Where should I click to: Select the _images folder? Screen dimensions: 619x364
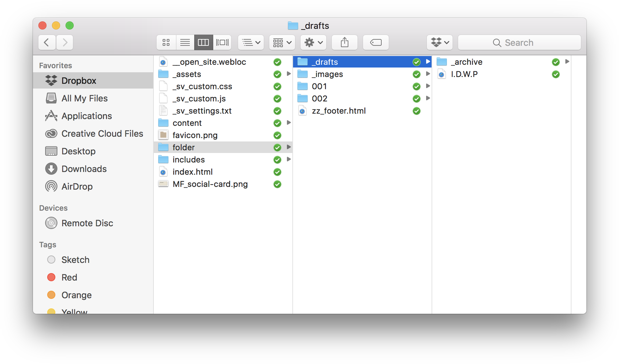[x=362, y=74]
